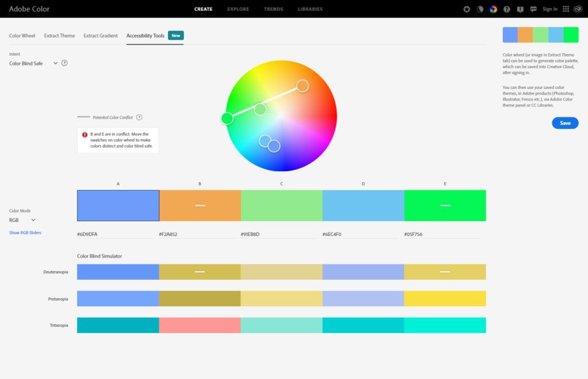This screenshot has width=588, height=379.
Task: Click the #91EB8D hex input field
Action: pyautogui.click(x=281, y=235)
